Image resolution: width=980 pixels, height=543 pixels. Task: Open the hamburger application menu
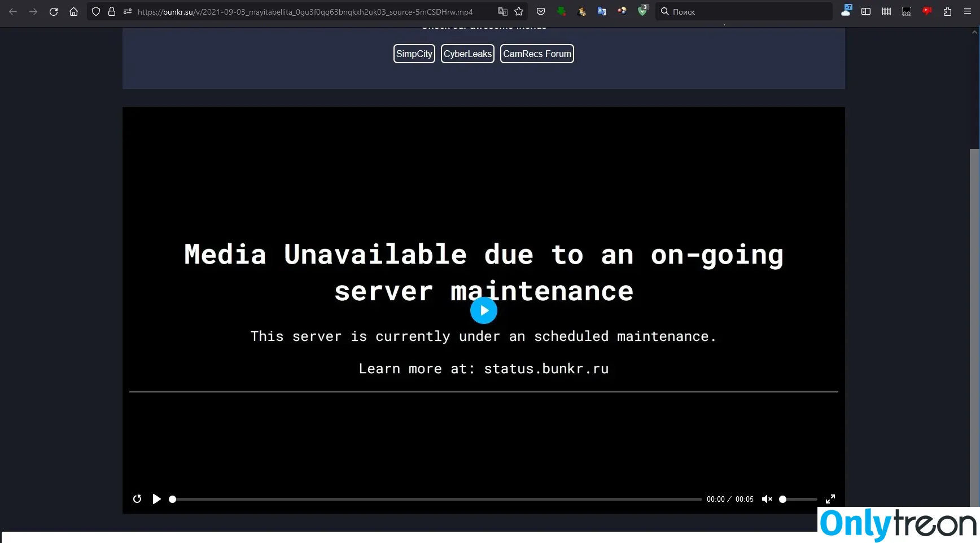(968, 11)
